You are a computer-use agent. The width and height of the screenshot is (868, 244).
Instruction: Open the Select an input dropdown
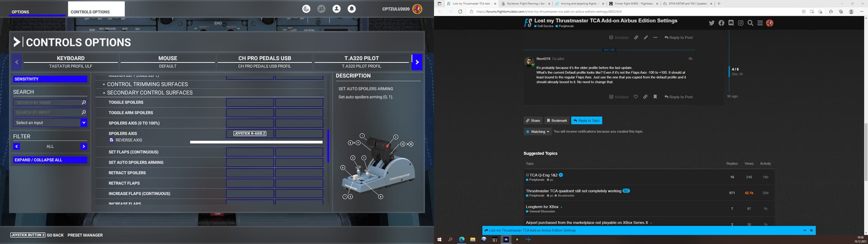pos(50,122)
